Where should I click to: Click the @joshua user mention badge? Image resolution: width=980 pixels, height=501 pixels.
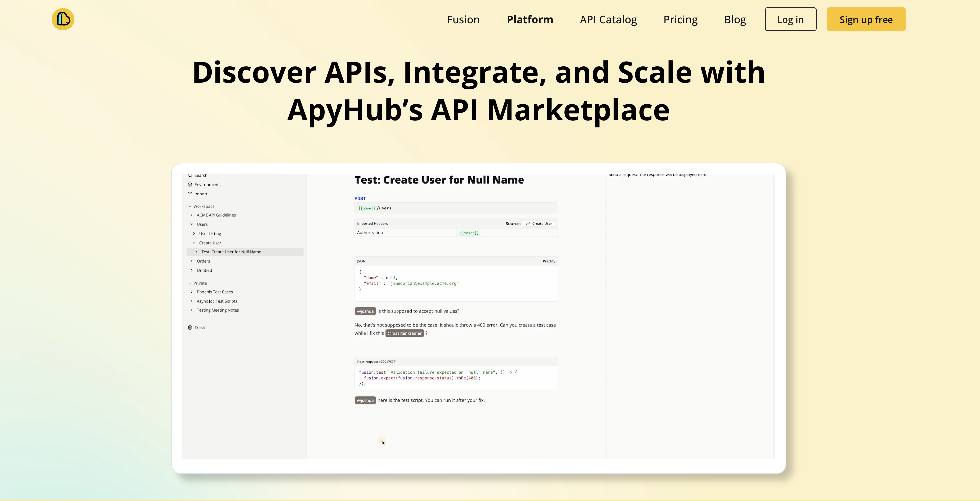point(365,311)
